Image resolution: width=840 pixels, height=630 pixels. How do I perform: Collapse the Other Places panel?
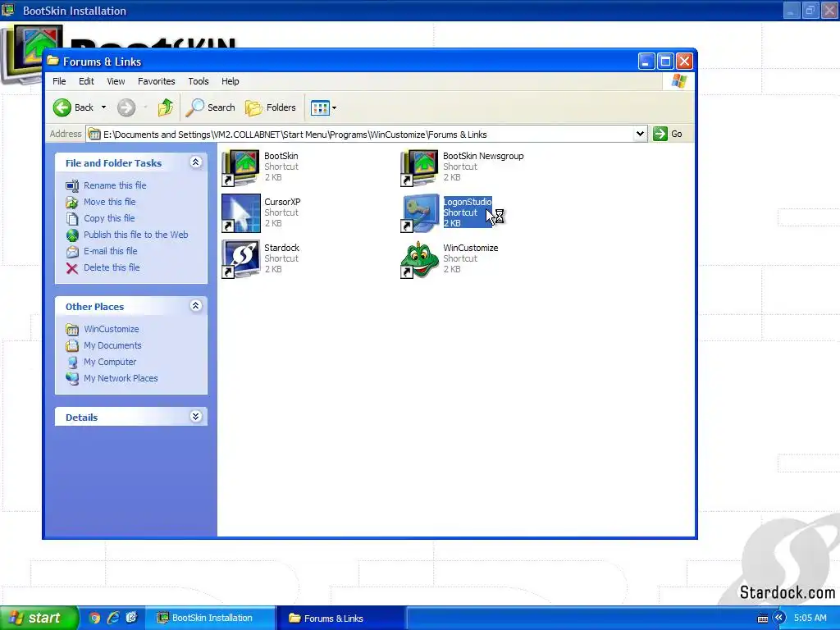coord(196,306)
